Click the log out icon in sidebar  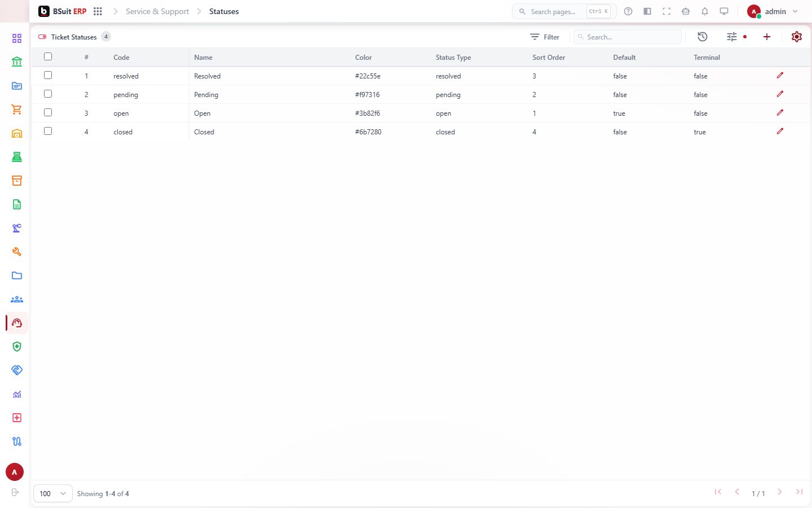pos(15,492)
